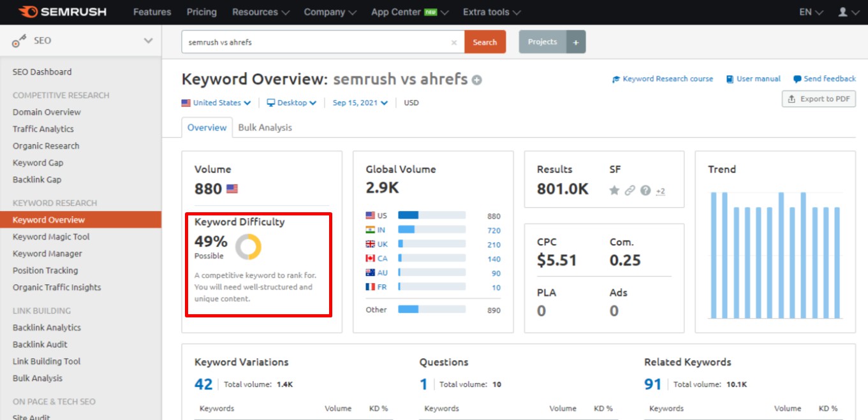Click the user profile icon
The width and height of the screenshot is (868, 420).
[843, 11]
